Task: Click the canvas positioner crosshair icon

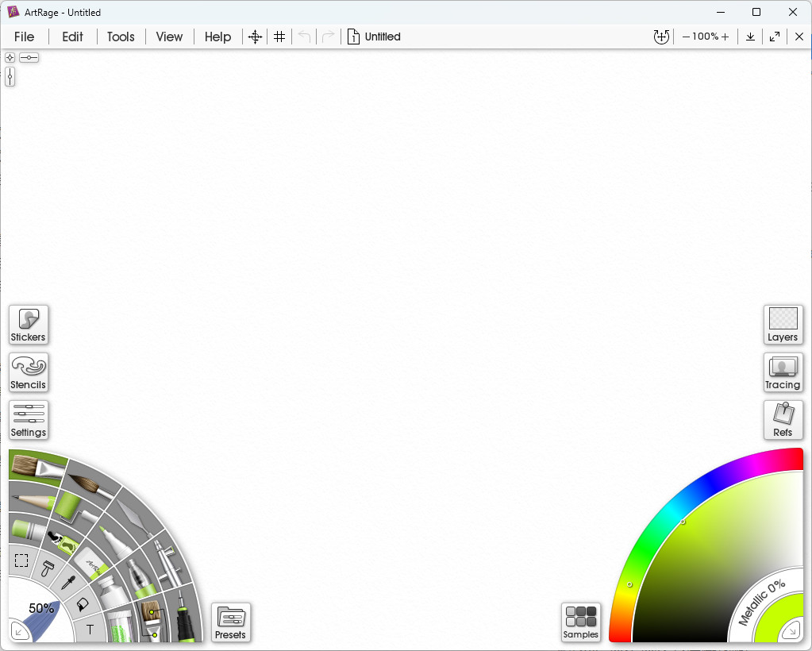Action: [x=255, y=37]
